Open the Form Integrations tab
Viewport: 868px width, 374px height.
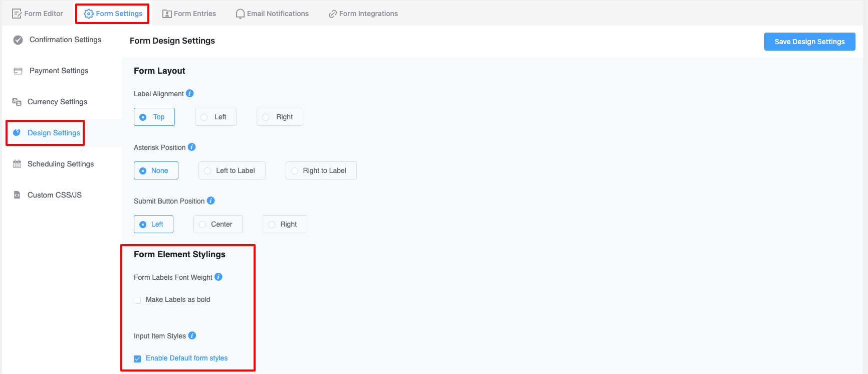363,14
